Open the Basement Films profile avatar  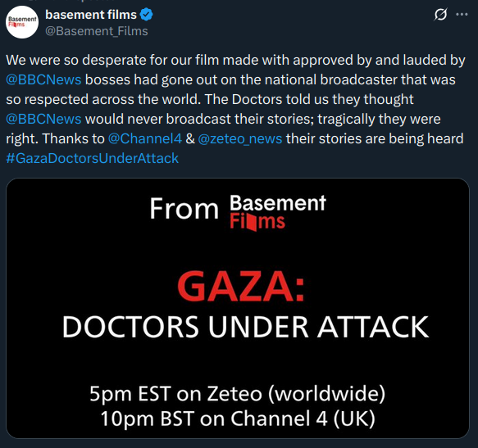(22, 22)
